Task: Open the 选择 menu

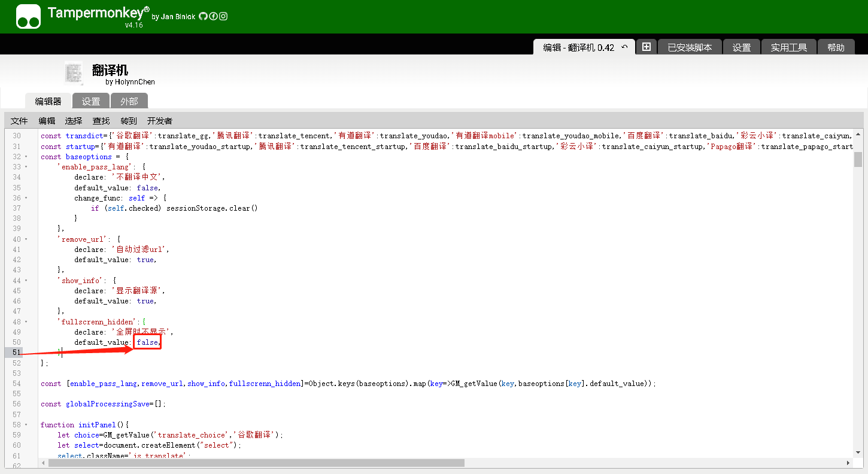Action: coord(74,120)
